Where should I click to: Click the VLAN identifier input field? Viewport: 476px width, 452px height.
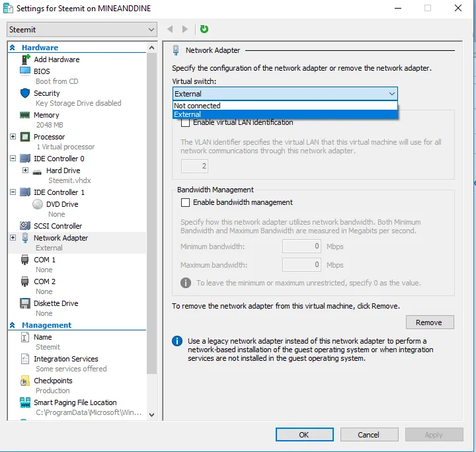click(x=194, y=166)
